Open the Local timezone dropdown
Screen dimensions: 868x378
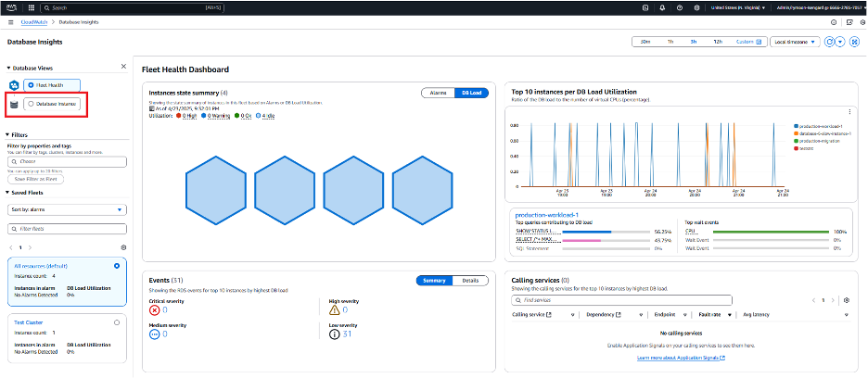click(795, 42)
